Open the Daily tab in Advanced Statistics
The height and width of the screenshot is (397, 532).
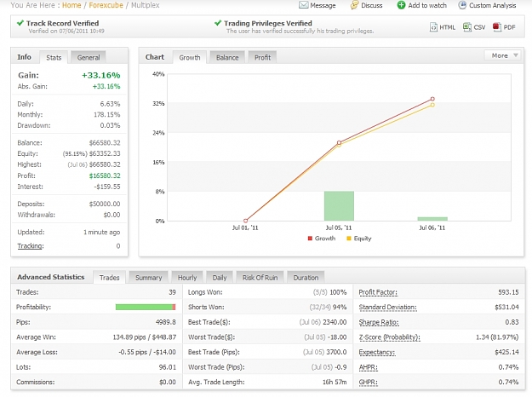point(220,278)
